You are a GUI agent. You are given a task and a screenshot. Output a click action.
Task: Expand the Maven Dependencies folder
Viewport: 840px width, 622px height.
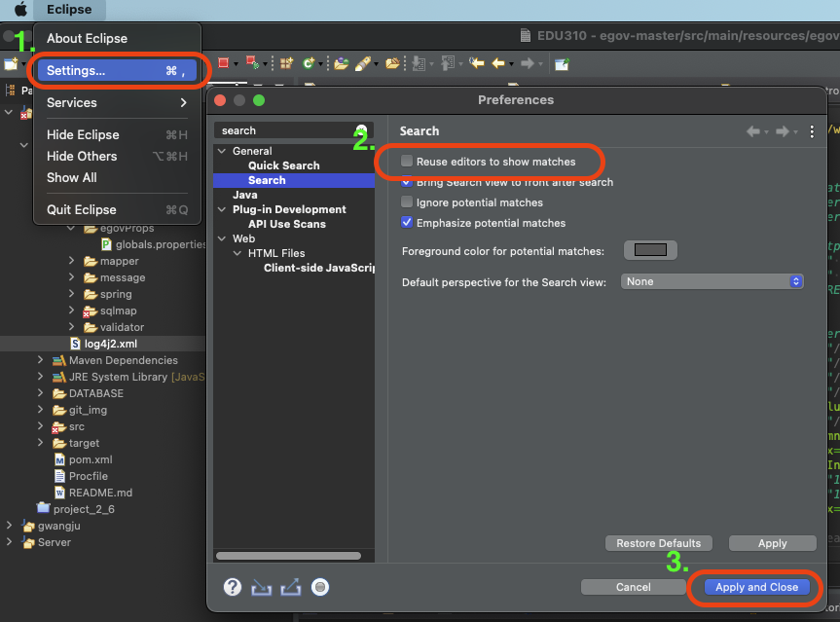[40, 360]
